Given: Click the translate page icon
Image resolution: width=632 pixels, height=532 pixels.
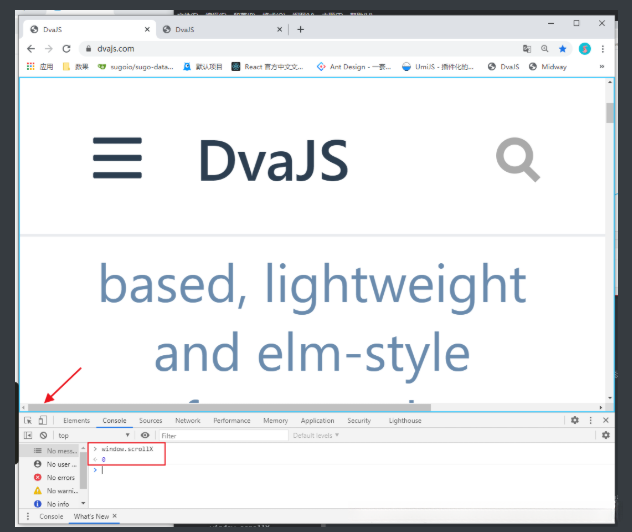Looking at the screenshot, I should coord(527,49).
